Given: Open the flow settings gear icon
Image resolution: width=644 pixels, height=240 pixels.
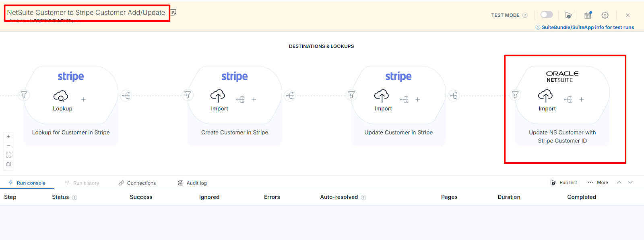Looking at the screenshot, I should click(x=605, y=15).
